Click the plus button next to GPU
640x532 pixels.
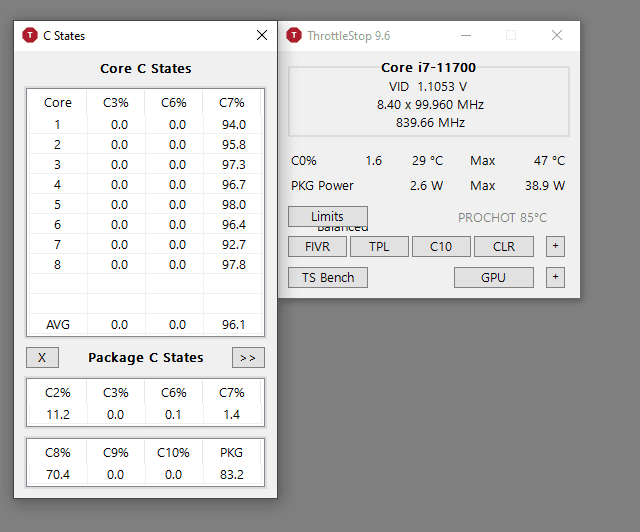[556, 277]
